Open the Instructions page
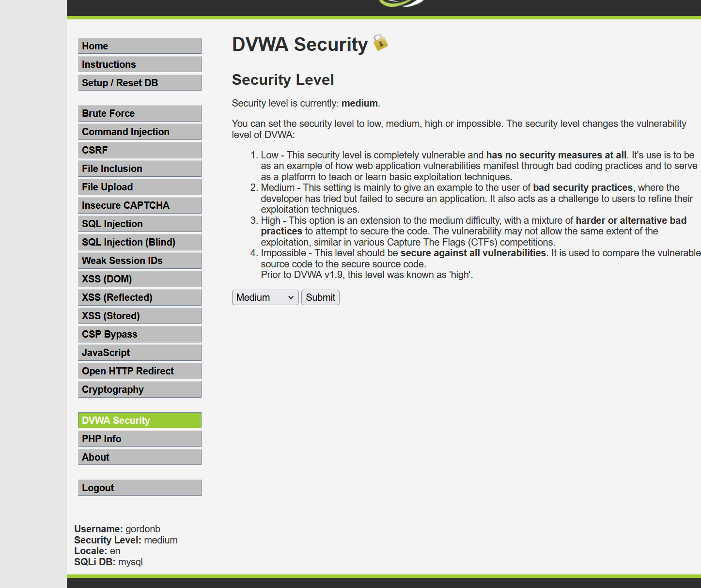 pyautogui.click(x=140, y=64)
